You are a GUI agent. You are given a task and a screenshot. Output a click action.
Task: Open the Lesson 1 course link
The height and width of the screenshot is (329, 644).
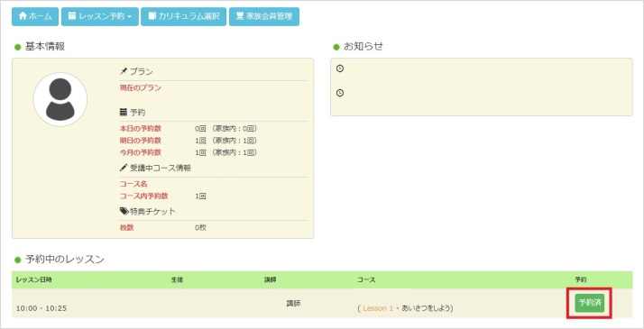pos(378,308)
